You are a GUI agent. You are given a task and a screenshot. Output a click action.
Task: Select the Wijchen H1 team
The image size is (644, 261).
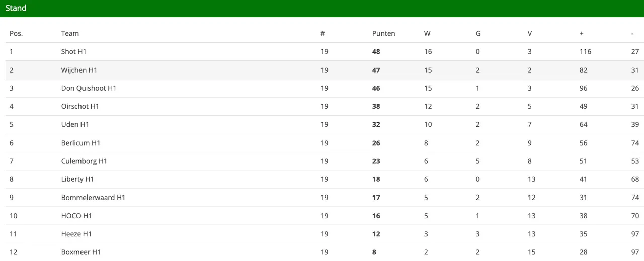pyautogui.click(x=79, y=70)
